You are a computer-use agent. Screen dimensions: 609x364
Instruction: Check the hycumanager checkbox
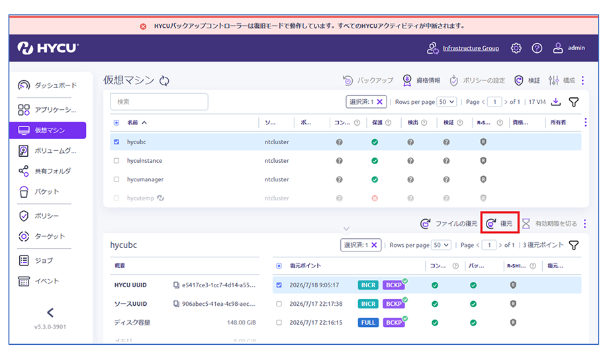coord(117,179)
